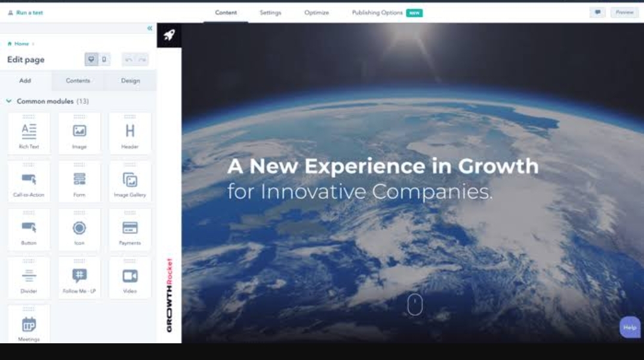Viewport: 644px width, 360px height.
Task: Click the rocket logo icon
Action: pyautogui.click(x=170, y=35)
